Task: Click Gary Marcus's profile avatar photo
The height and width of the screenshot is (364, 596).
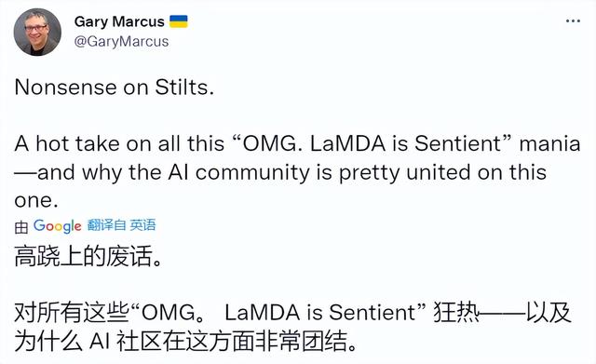Action: pyautogui.click(x=37, y=33)
